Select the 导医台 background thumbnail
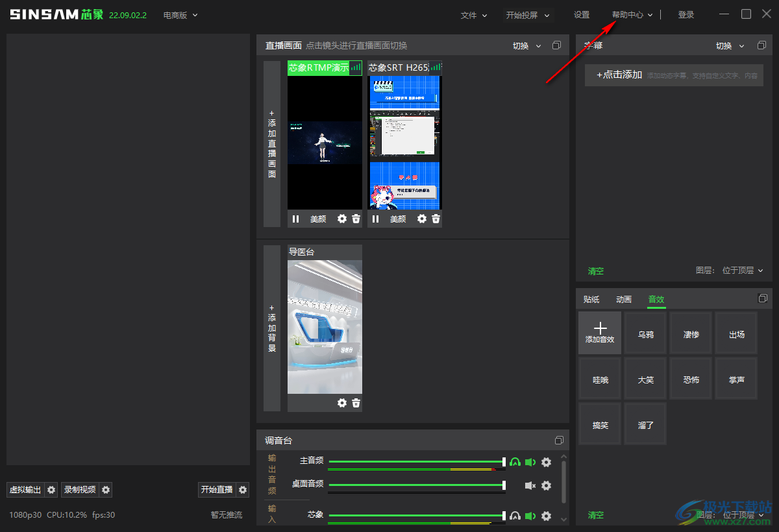Image resolution: width=779 pixels, height=532 pixels. coord(325,327)
